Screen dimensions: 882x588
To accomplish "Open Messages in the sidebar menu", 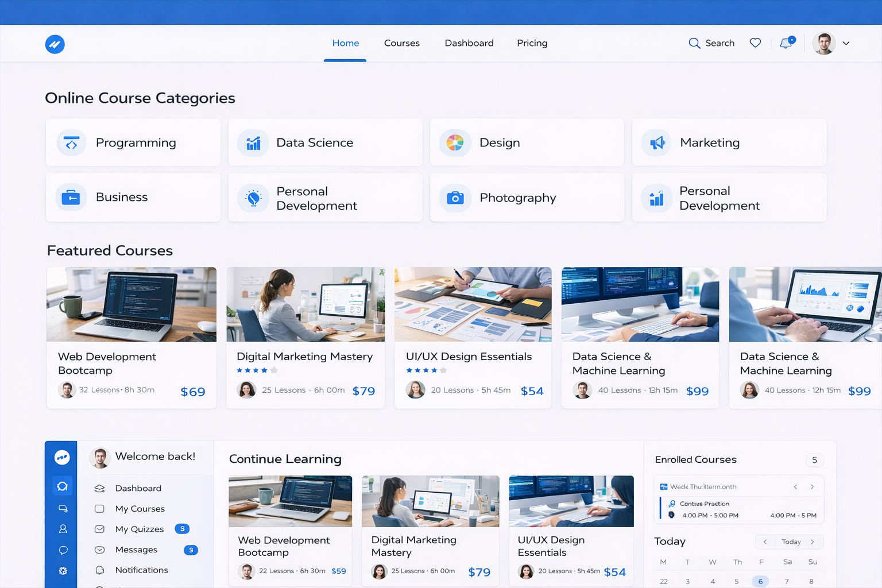I will [x=136, y=550].
